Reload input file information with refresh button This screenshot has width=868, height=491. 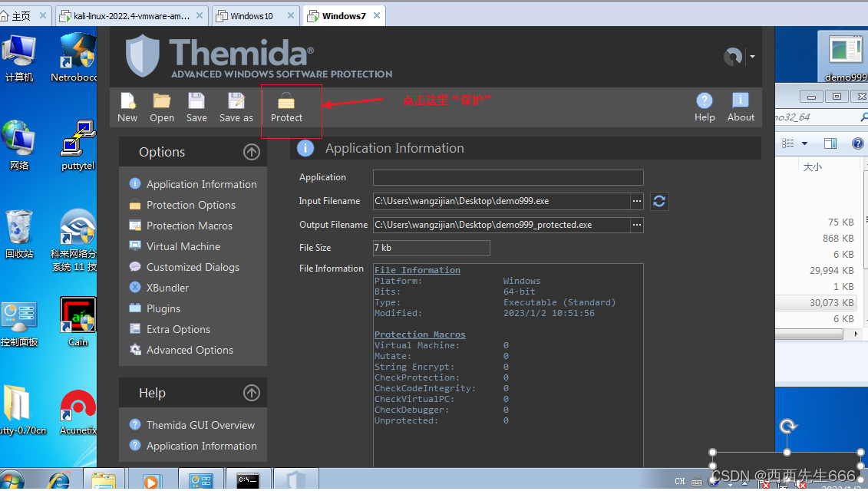pos(658,201)
